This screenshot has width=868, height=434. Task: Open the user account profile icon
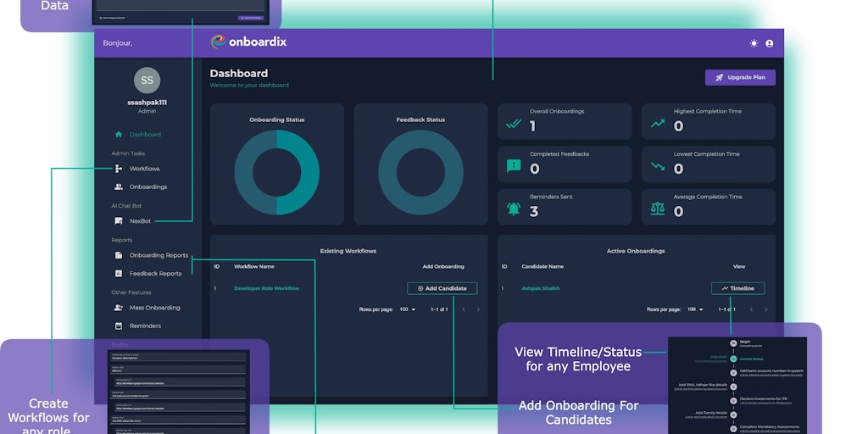click(769, 43)
